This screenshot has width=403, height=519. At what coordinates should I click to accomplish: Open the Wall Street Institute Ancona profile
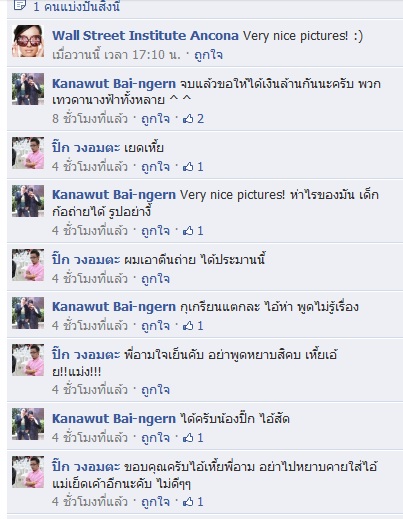145,36
